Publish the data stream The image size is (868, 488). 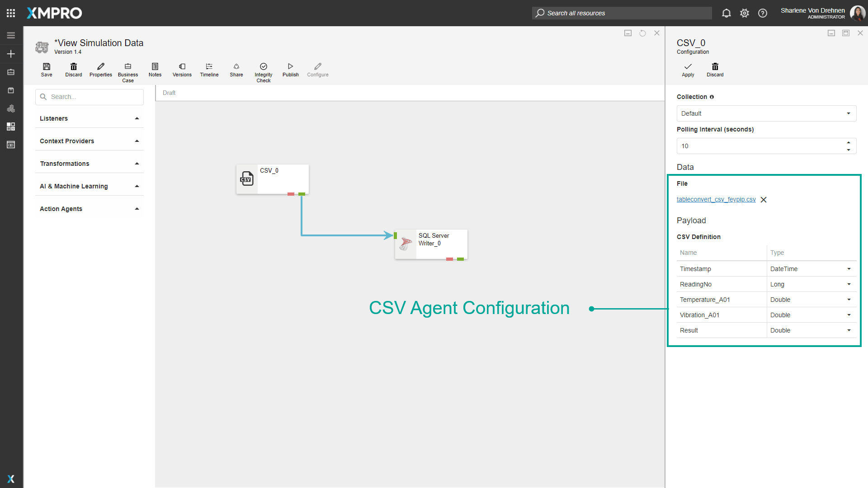point(290,70)
